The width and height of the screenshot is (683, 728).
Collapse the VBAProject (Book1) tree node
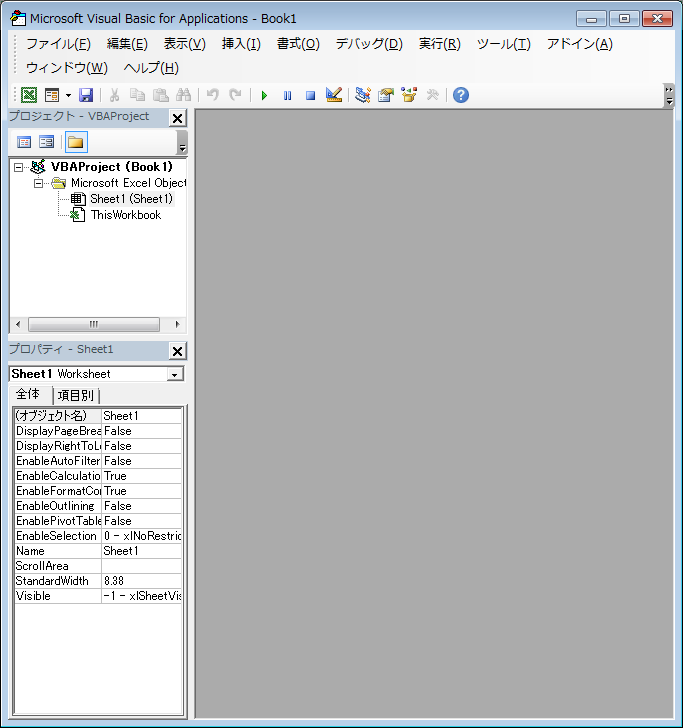pos(18,167)
